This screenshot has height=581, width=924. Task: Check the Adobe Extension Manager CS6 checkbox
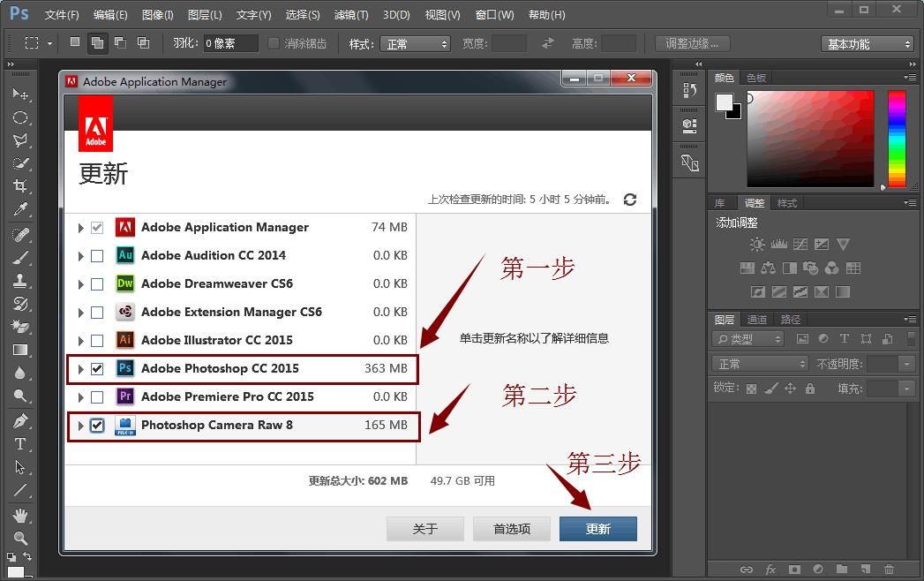click(97, 313)
